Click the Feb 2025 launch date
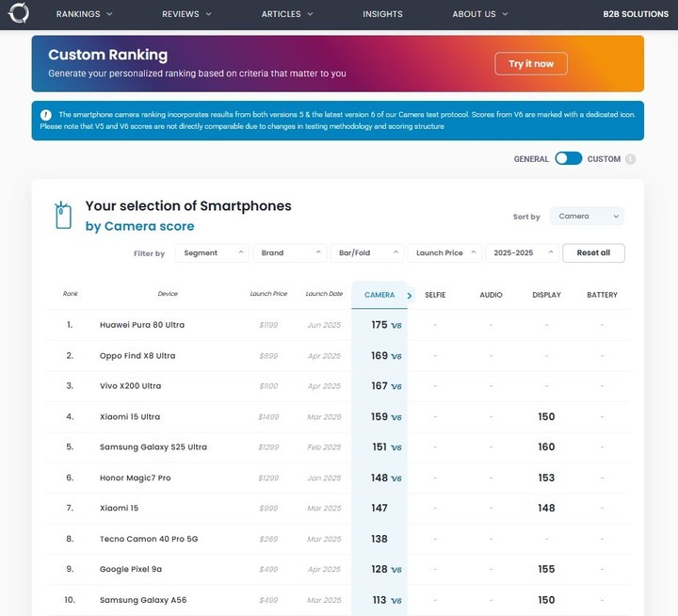Viewport: 678px width, 616px height. tap(324, 447)
